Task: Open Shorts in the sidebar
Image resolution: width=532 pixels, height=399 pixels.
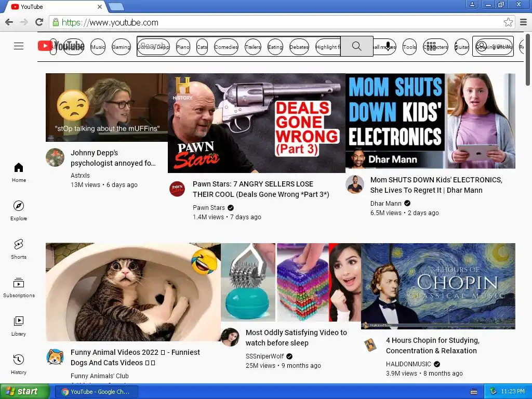Action: (x=19, y=249)
